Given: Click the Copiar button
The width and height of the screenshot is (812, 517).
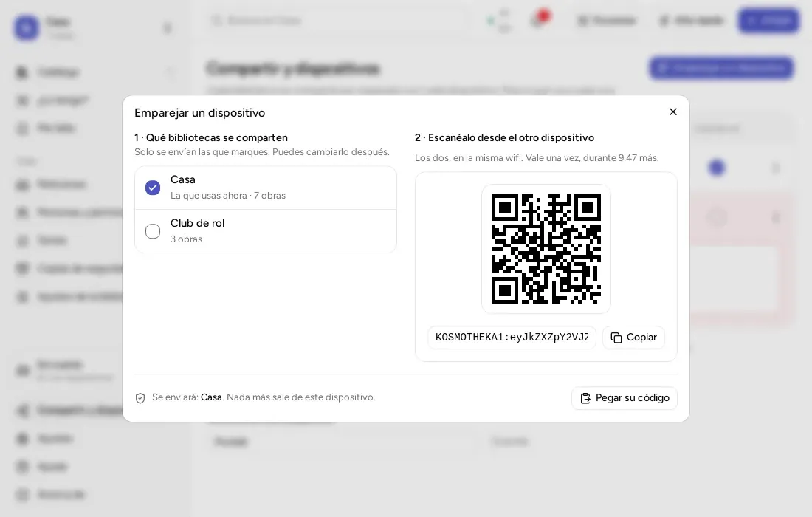Looking at the screenshot, I should coord(633,338).
